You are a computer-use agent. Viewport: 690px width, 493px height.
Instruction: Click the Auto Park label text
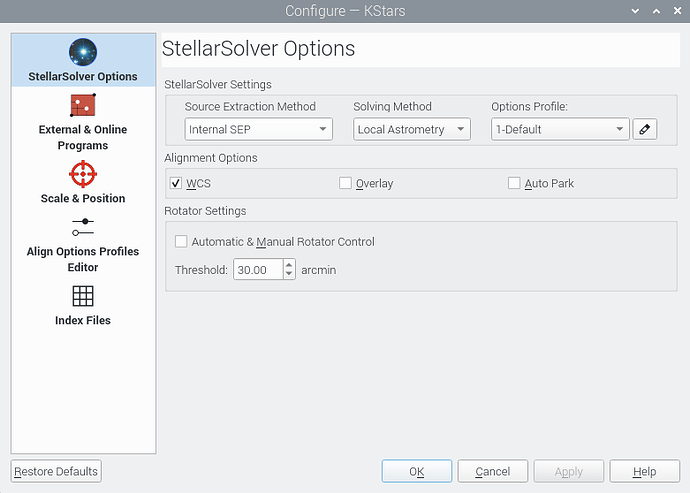click(x=549, y=184)
